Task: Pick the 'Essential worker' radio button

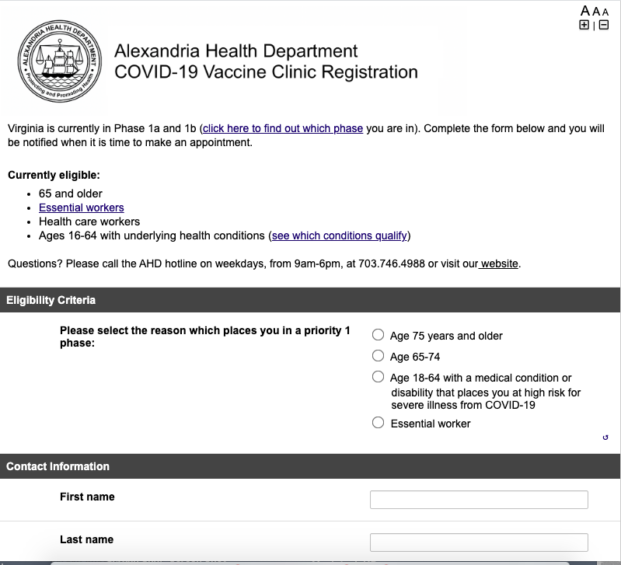Action: coord(378,423)
